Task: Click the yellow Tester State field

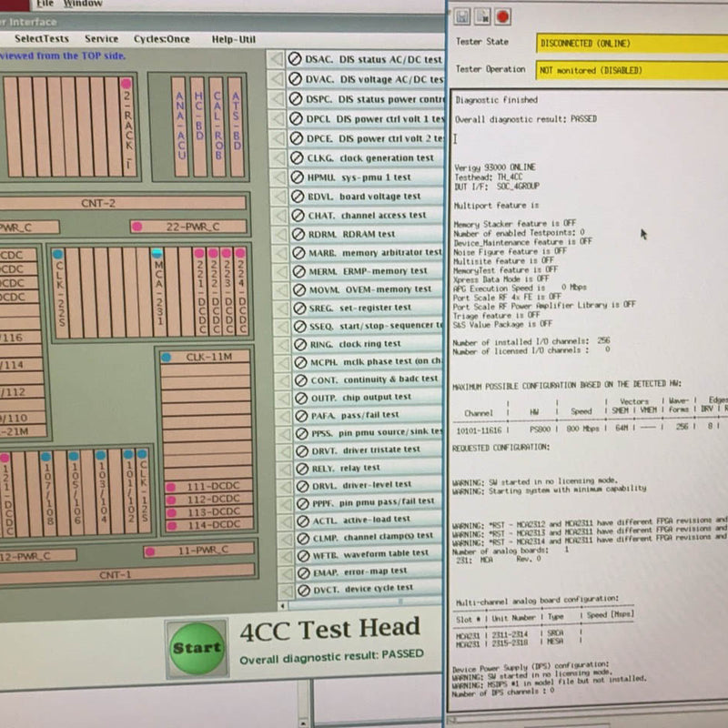Action: click(632, 43)
